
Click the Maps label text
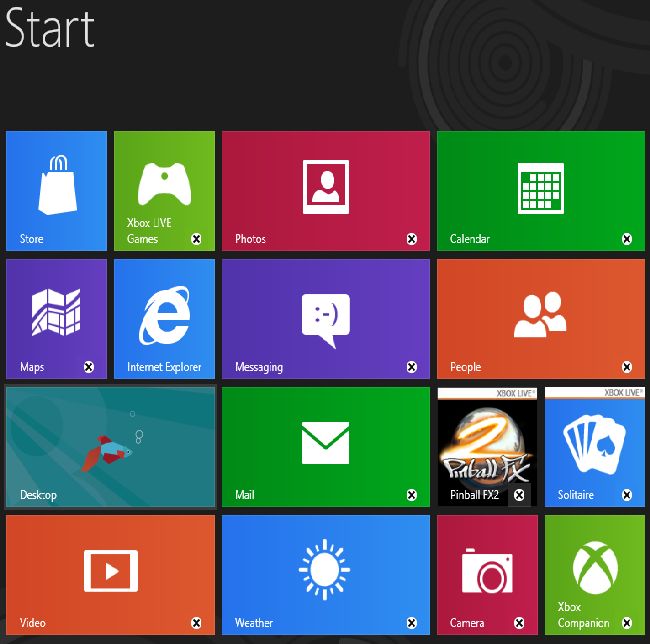click(32, 368)
